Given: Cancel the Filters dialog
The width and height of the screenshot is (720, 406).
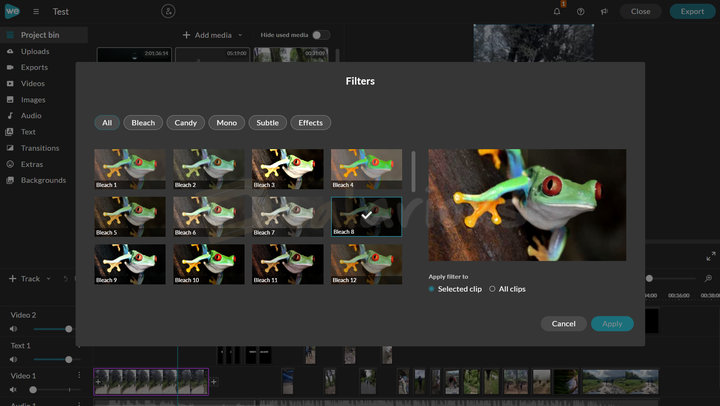Looking at the screenshot, I should tap(563, 324).
